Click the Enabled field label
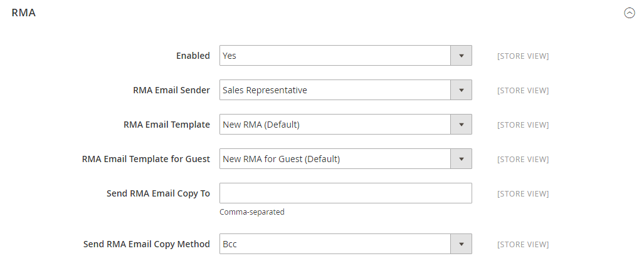This screenshot has height=261, width=644. click(x=193, y=56)
